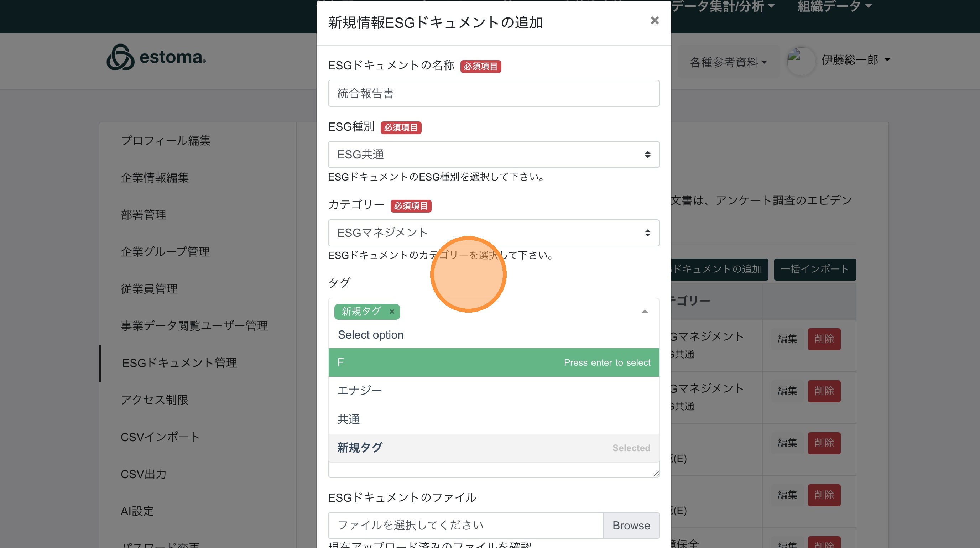
Task: Remove the 新規タグ tag chip
Action: tap(392, 312)
